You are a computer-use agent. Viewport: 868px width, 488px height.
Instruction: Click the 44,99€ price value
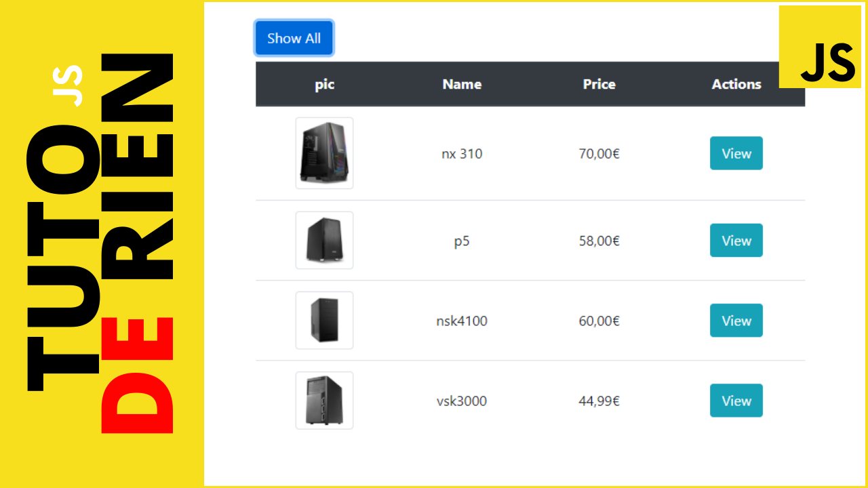click(599, 401)
